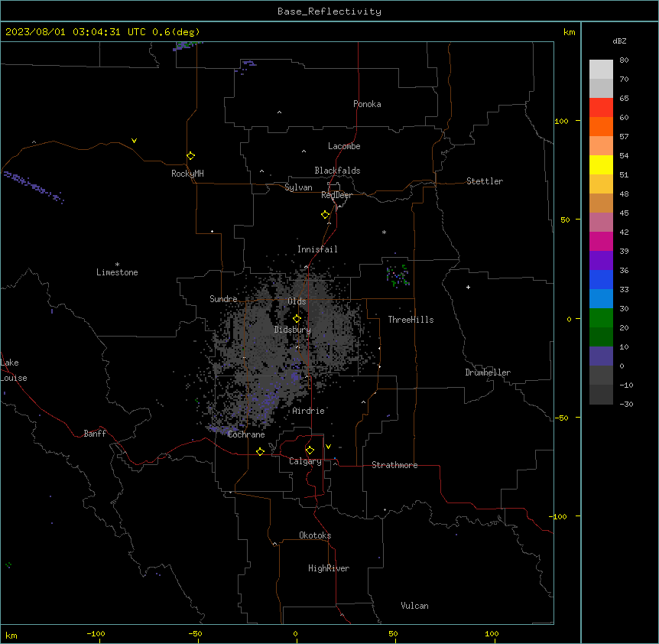Image resolution: width=659 pixels, height=644 pixels.
Task: Click the Stettler city label
Action: [485, 181]
